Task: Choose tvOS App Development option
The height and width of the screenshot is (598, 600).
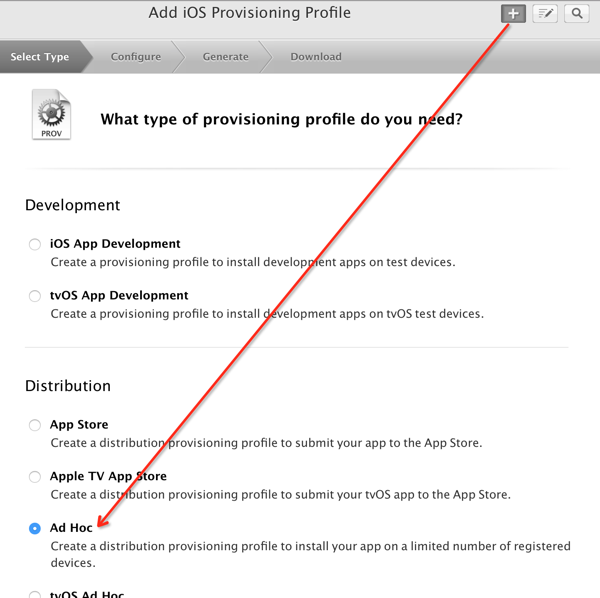Action: click(x=35, y=296)
